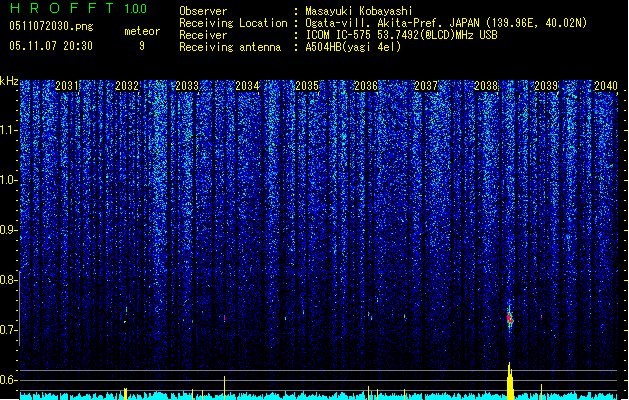
Task: Click the 'meteor' count label
Action: (x=142, y=31)
